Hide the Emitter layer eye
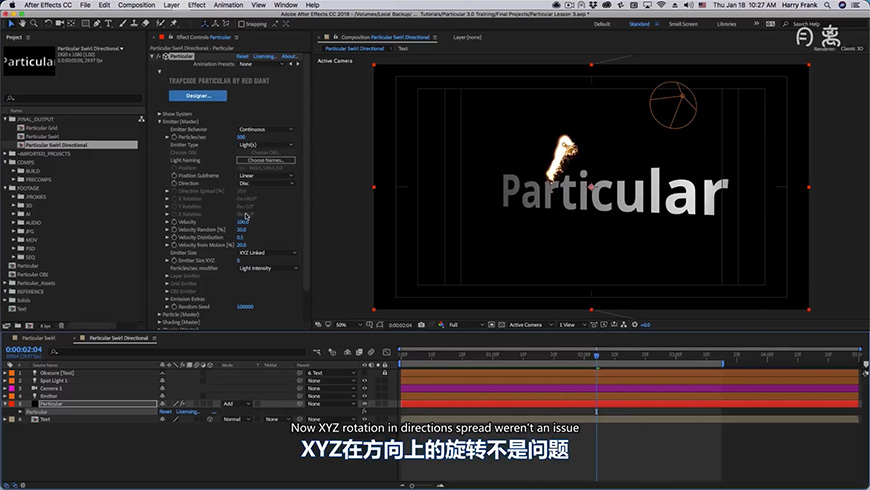This screenshot has height=490, width=870. [365, 396]
